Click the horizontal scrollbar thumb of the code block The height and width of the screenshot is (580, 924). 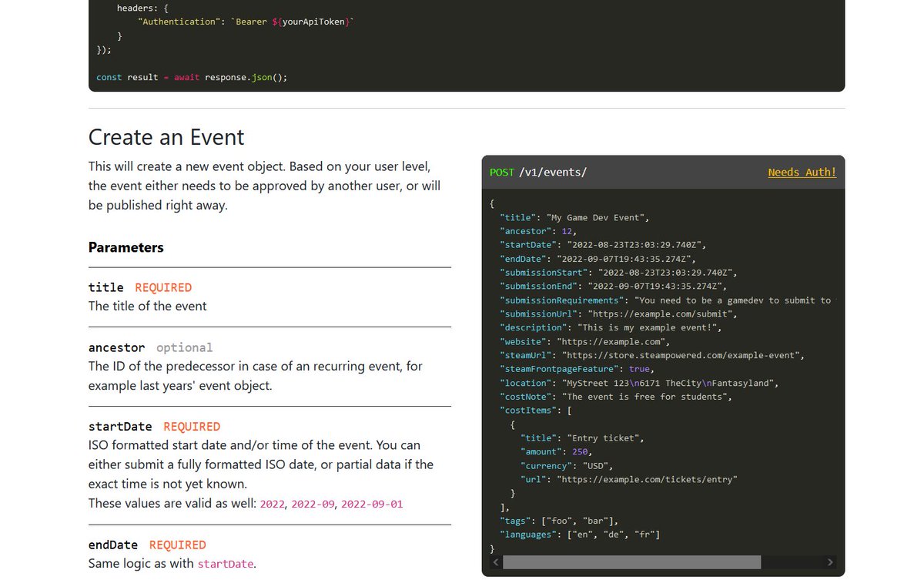631,562
